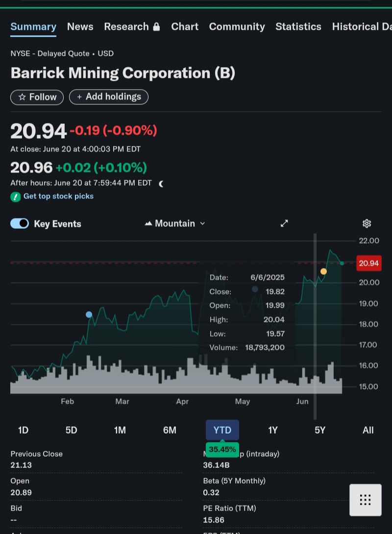The image size is (392, 534).
Task: Go to the Chart tab
Action: click(185, 26)
